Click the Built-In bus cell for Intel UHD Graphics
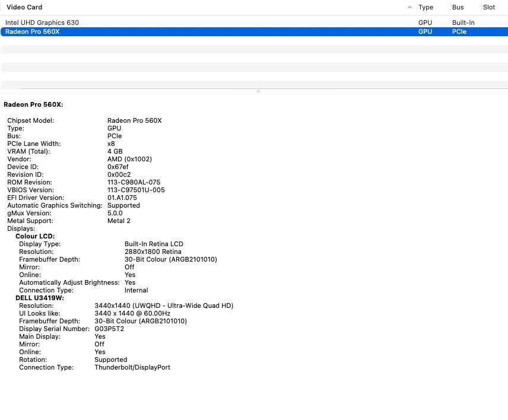The width and height of the screenshot is (508, 420). (x=463, y=23)
